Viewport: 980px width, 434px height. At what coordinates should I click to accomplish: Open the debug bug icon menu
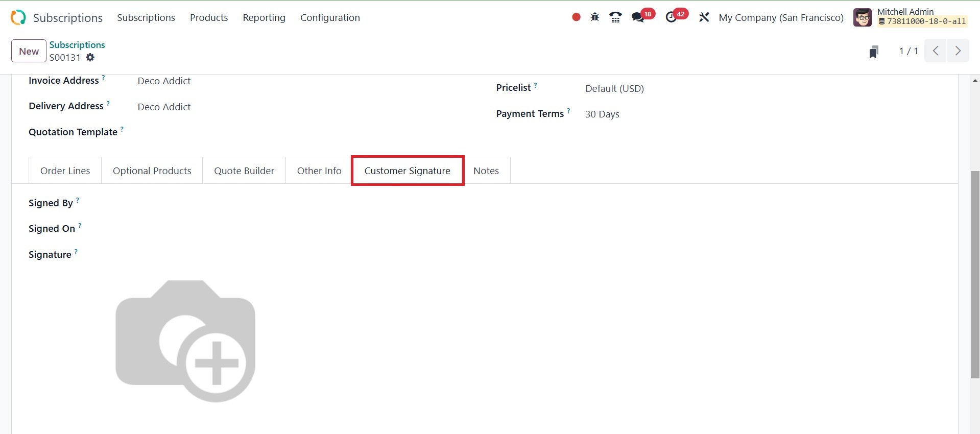(595, 17)
